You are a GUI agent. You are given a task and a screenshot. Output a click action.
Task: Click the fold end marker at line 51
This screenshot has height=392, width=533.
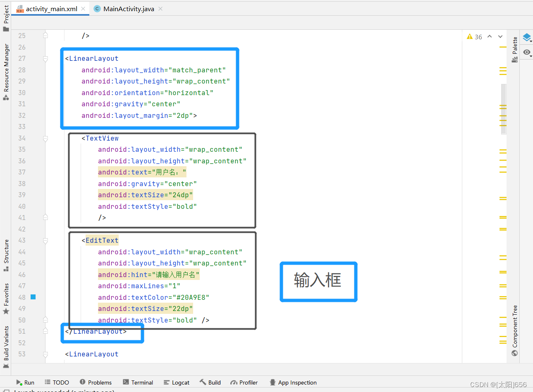point(45,331)
